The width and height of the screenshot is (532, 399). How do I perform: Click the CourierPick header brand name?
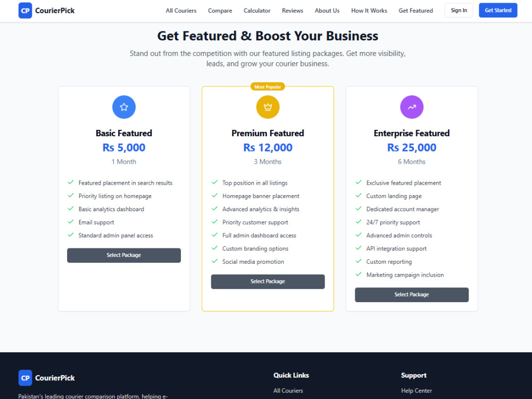[x=55, y=11]
